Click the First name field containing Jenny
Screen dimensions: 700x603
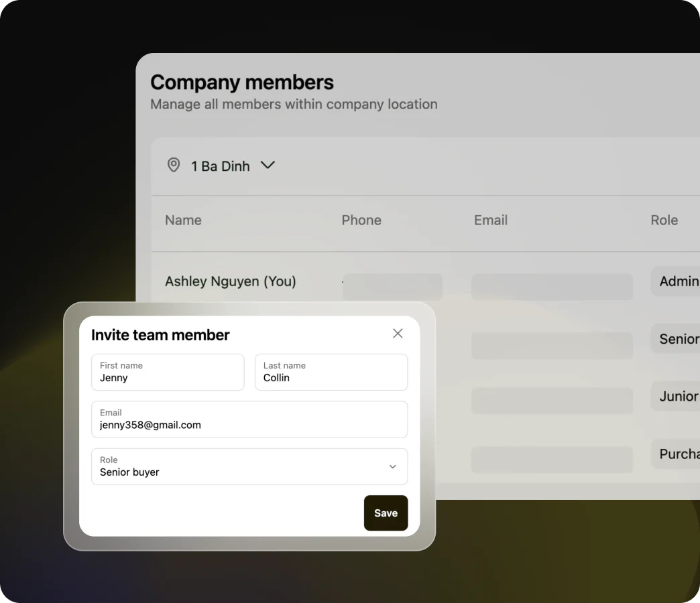(168, 373)
